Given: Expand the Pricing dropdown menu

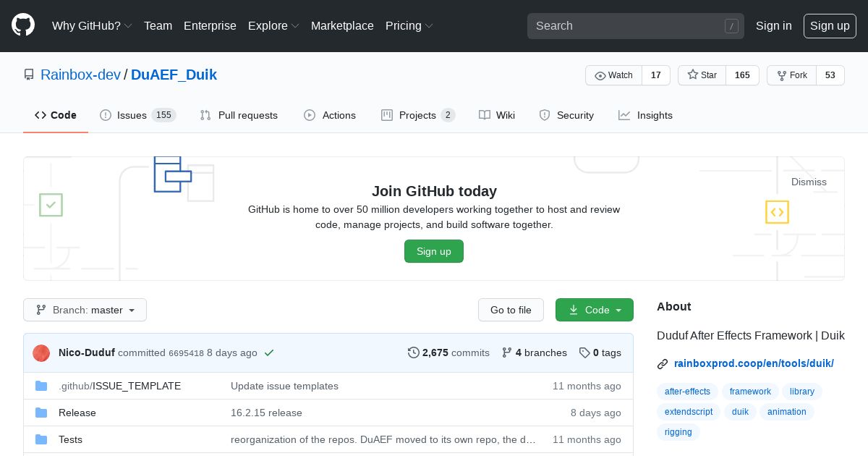Looking at the screenshot, I should [x=409, y=25].
